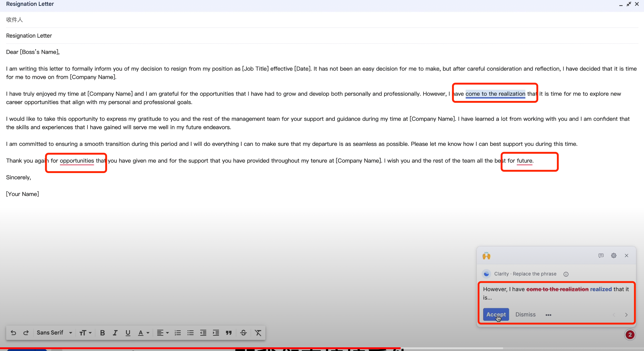Accept the Grammarly clarity suggestion
The height and width of the screenshot is (351, 644).
[x=496, y=314]
